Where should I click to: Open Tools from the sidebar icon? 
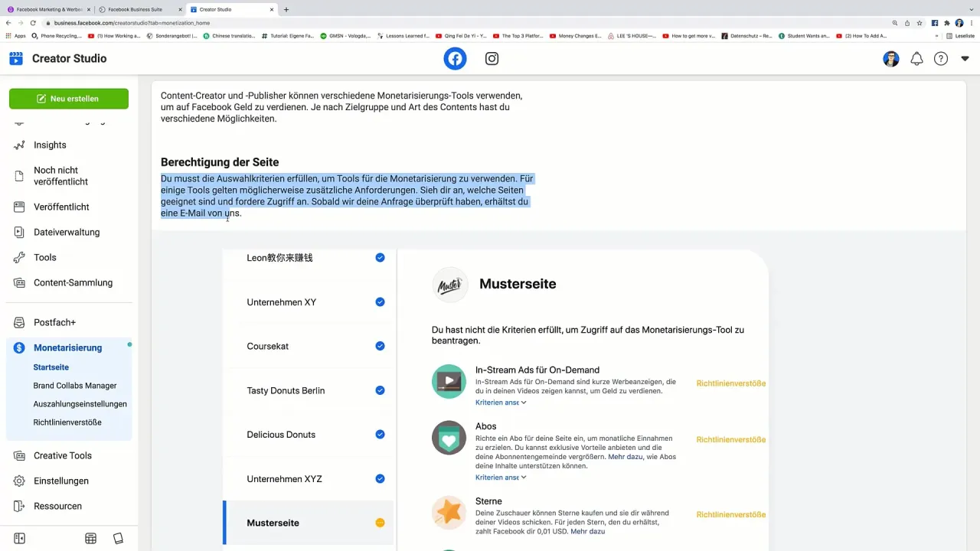click(20, 257)
